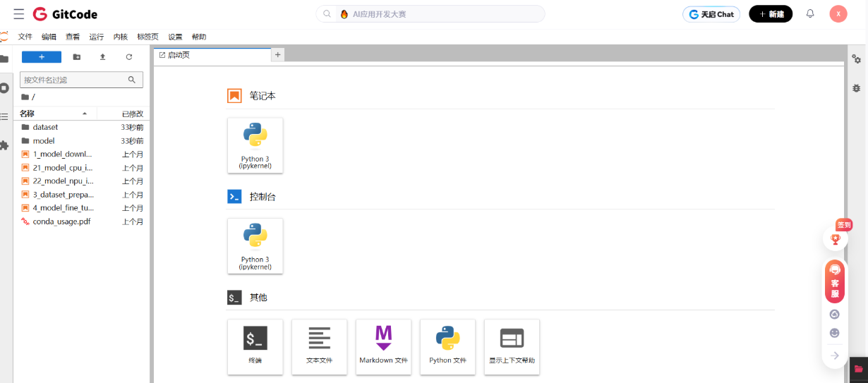Screen dimensions: 868x383
Task: Collapse the floating sidebar arrow
Action: (x=836, y=355)
